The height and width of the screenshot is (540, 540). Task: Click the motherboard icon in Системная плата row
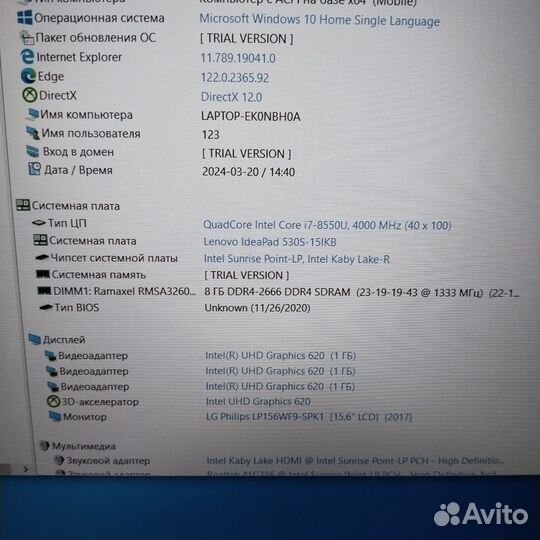[40, 240]
